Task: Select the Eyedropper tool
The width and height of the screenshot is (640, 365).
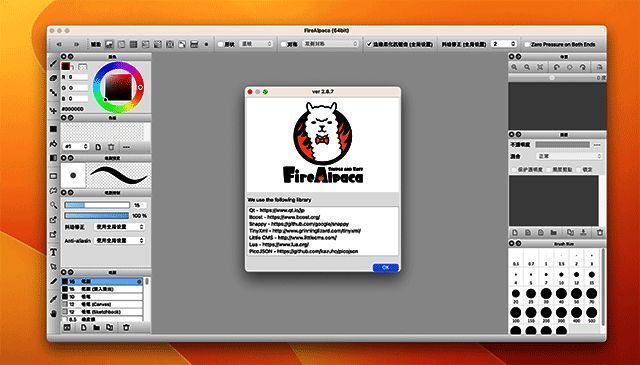Action: click(x=53, y=299)
